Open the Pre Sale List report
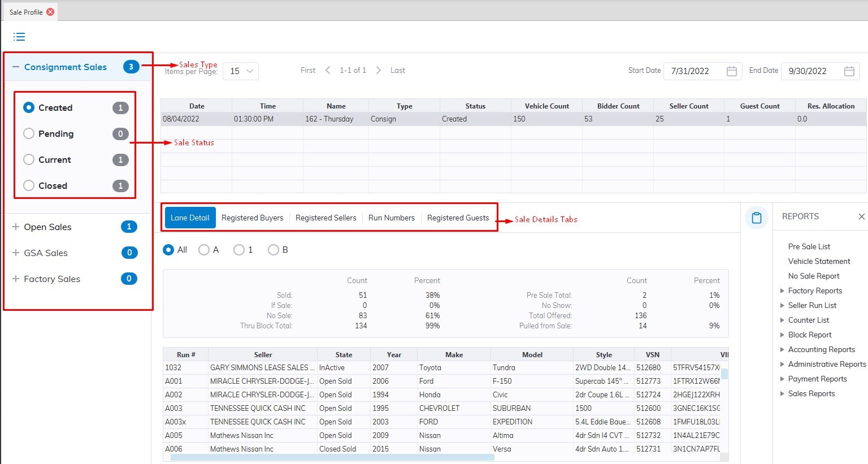Viewport: 868px width, 464px height. click(x=809, y=247)
